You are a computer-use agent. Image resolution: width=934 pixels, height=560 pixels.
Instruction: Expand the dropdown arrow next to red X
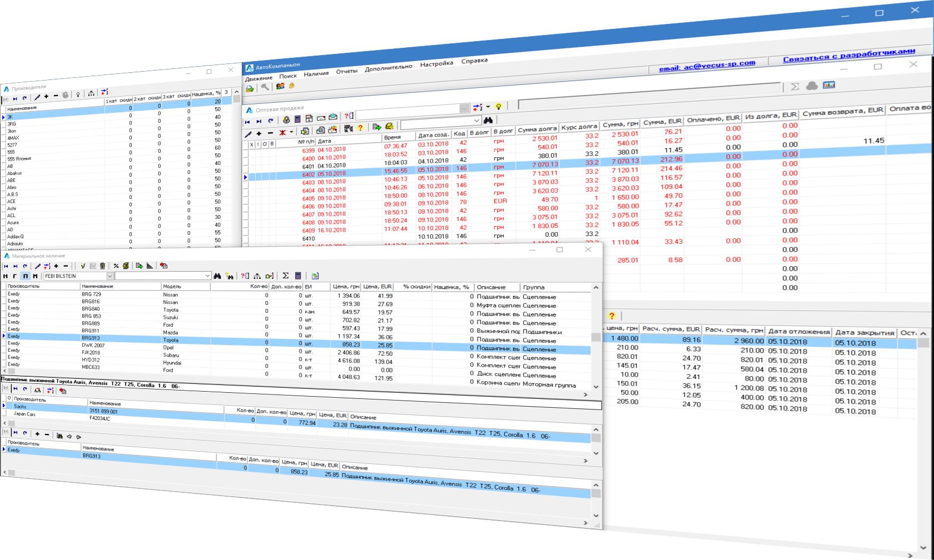291,132
